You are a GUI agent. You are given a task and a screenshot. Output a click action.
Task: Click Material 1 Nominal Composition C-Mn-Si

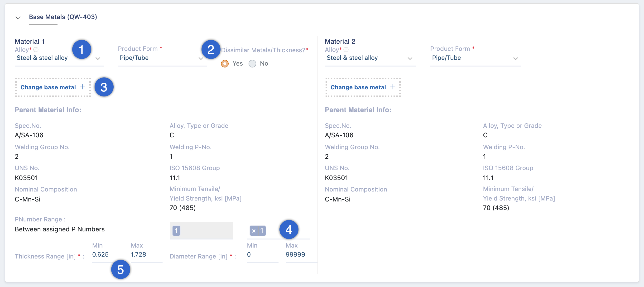click(x=28, y=199)
